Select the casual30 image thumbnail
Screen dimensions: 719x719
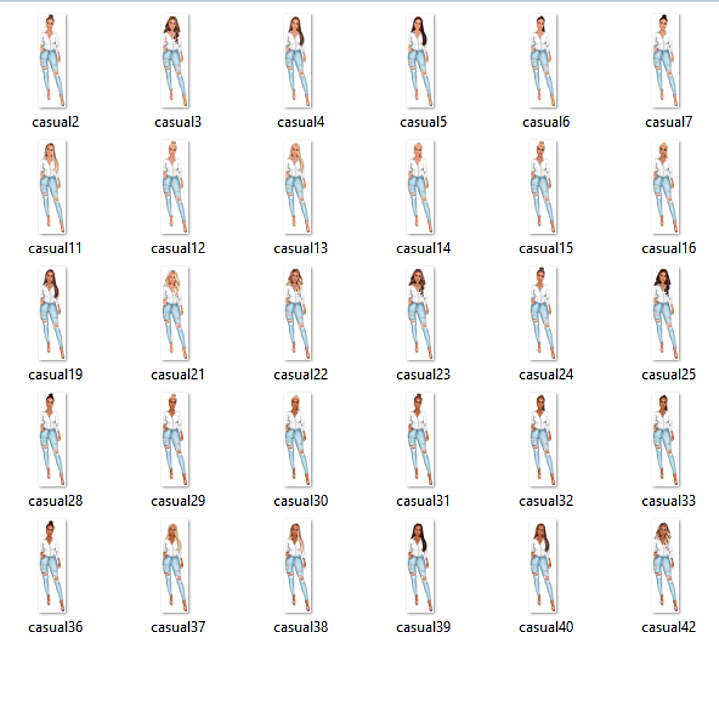click(x=298, y=440)
